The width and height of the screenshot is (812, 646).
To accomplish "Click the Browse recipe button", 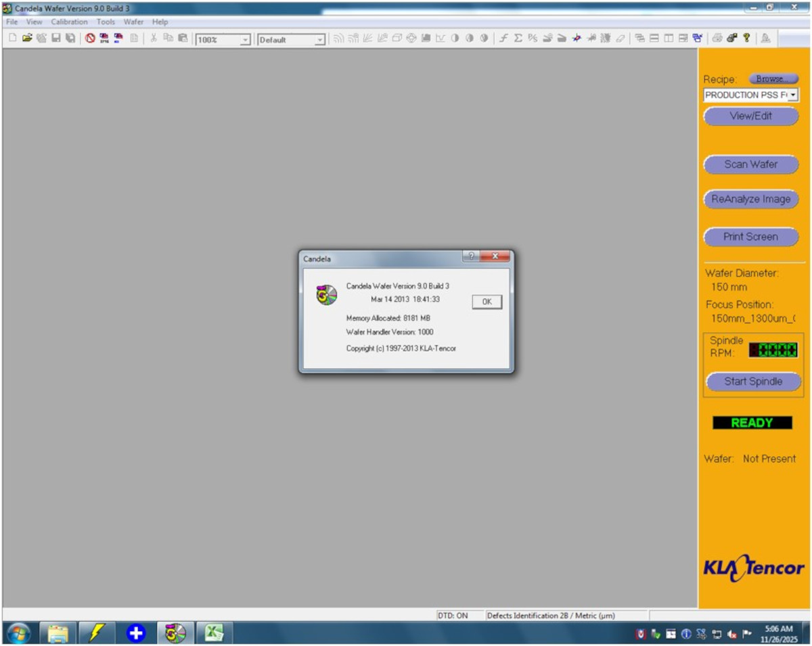I will [x=773, y=79].
